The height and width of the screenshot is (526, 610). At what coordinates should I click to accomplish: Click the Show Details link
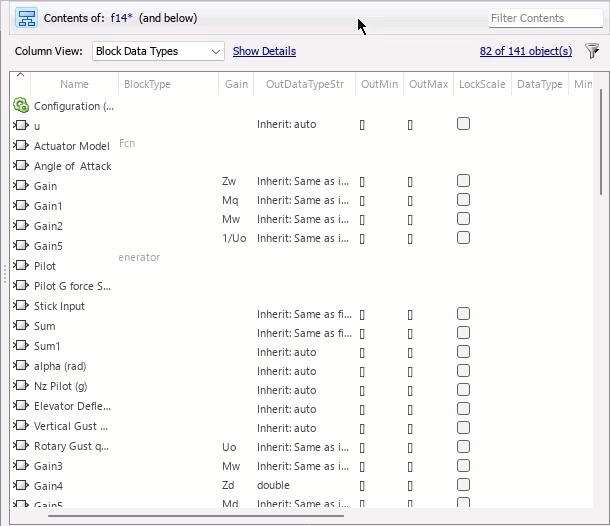264,51
